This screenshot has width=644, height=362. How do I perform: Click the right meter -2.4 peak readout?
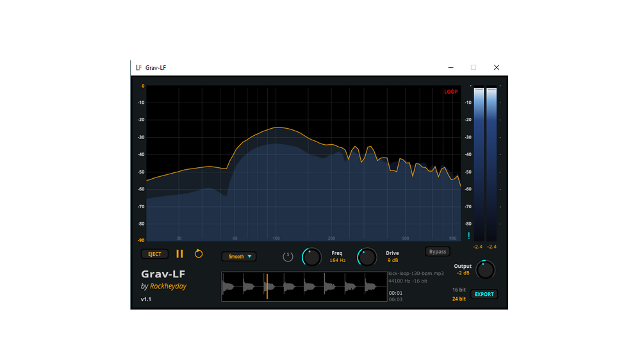coord(491,247)
